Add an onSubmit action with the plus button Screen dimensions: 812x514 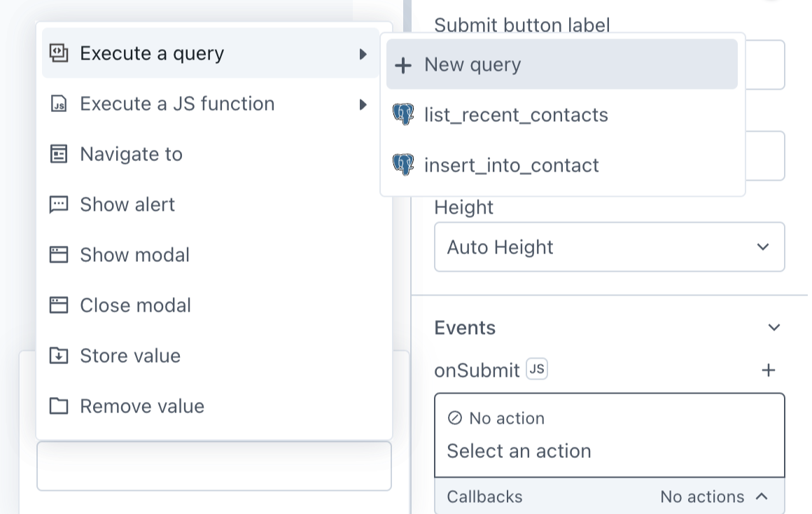[x=768, y=370]
